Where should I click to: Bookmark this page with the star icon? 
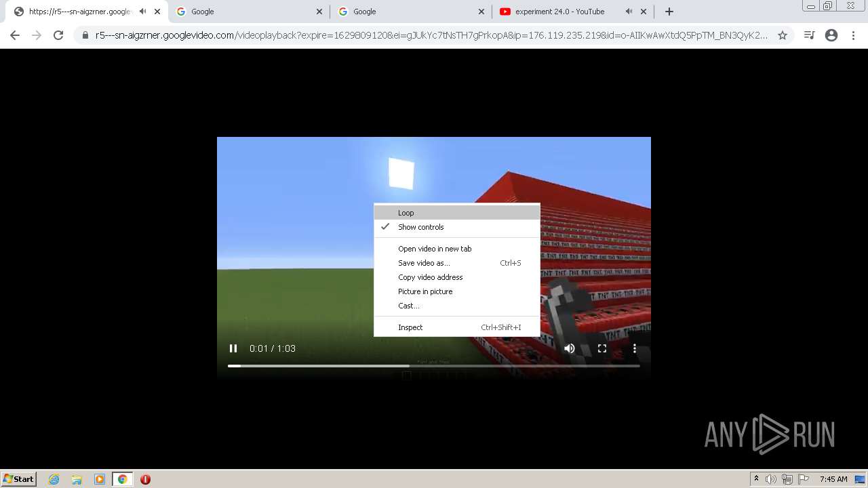(x=783, y=35)
